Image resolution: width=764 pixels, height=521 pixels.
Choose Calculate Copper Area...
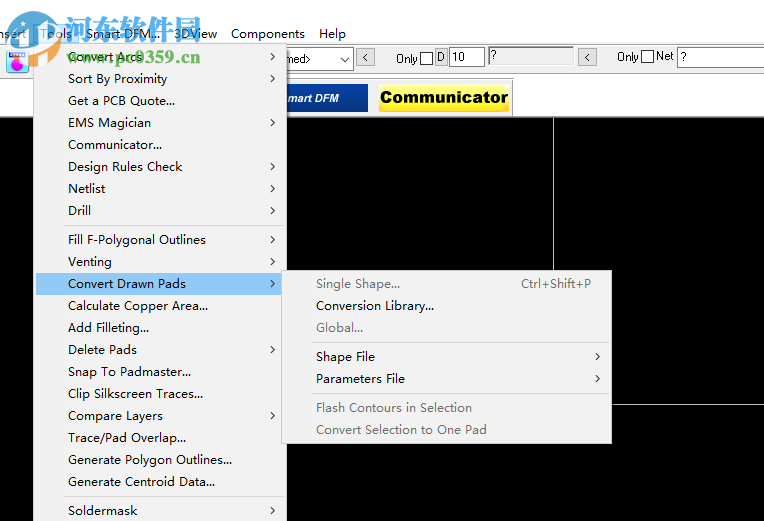pos(160,306)
